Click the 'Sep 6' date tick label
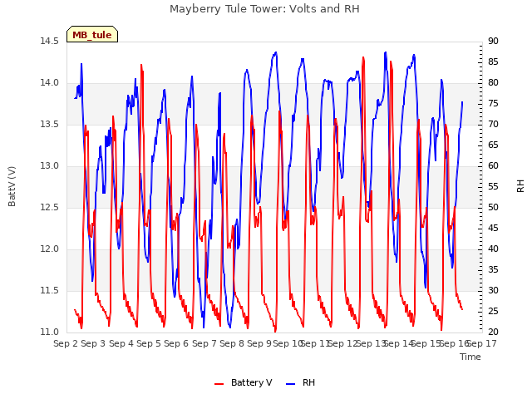Image resolution: width=532 pixels, height=399 pixels. [176, 343]
